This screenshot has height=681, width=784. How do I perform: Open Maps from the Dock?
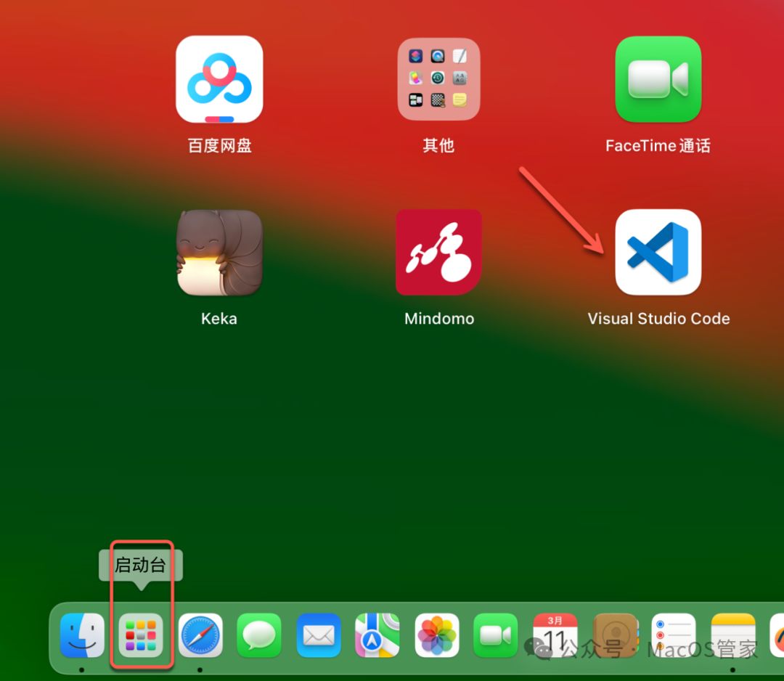tap(377, 635)
